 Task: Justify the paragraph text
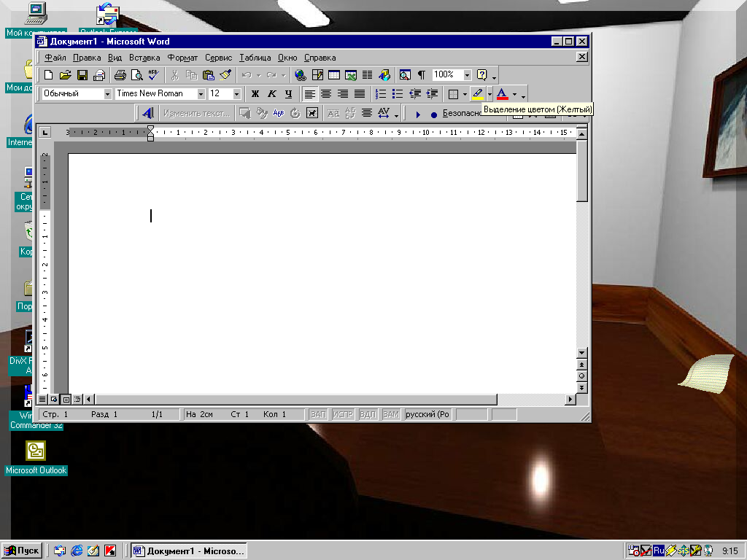(x=360, y=94)
